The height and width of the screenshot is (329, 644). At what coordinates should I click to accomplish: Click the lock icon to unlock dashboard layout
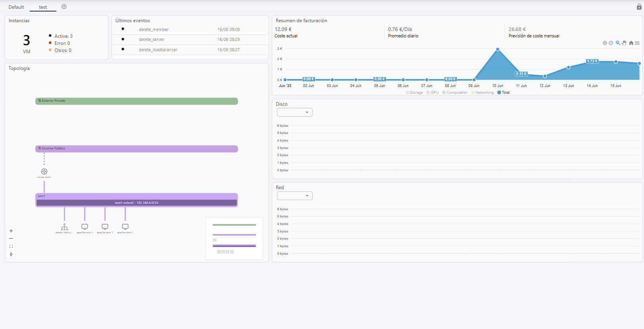tap(639, 7)
